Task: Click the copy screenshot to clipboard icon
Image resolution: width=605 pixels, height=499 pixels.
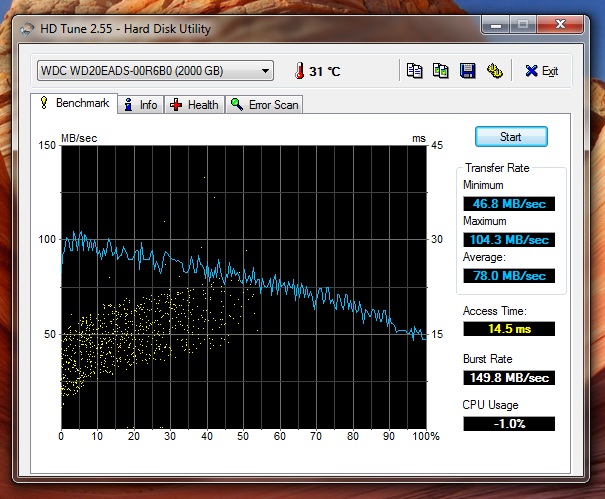Action: (441, 71)
